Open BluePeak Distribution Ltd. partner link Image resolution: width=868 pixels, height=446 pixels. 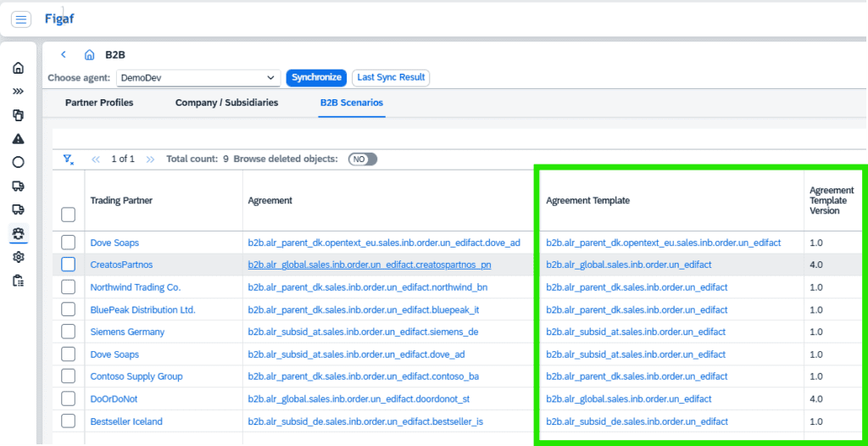[x=142, y=309]
